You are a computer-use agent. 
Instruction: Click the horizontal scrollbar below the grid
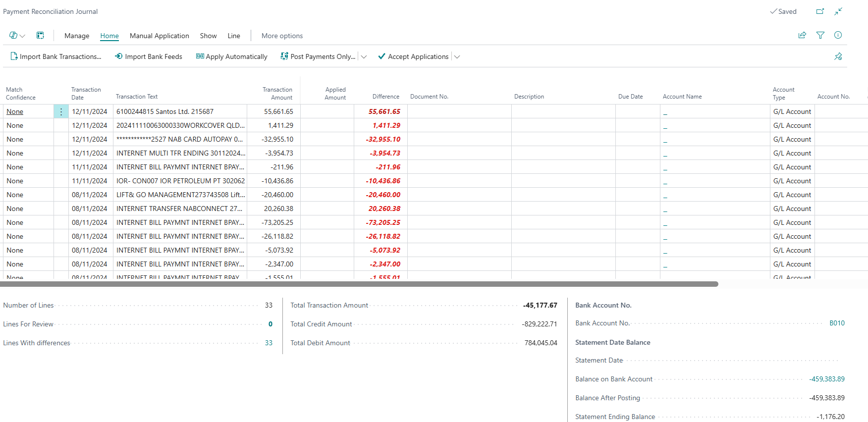359,284
